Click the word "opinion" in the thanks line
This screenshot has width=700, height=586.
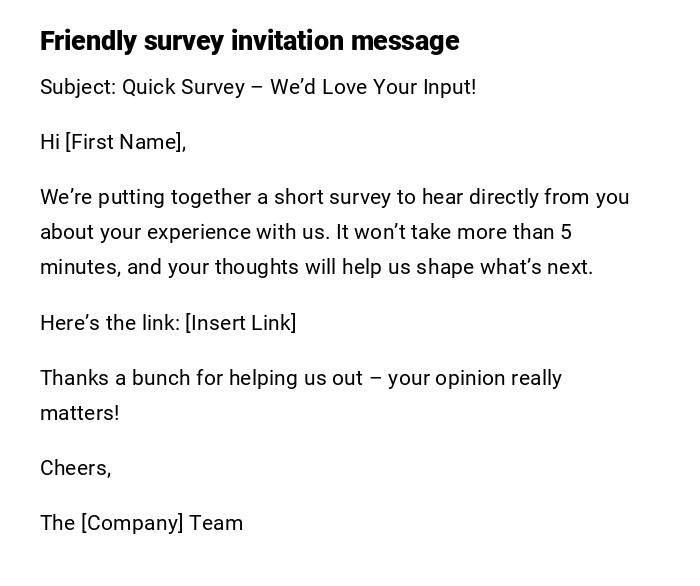pyautogui.click(x=476, y=378)
